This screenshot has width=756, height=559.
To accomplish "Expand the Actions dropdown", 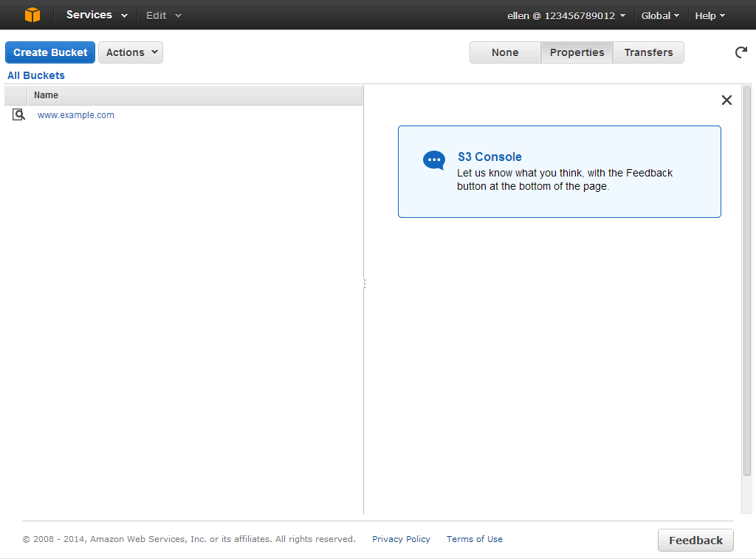I will tap(131, 52).
